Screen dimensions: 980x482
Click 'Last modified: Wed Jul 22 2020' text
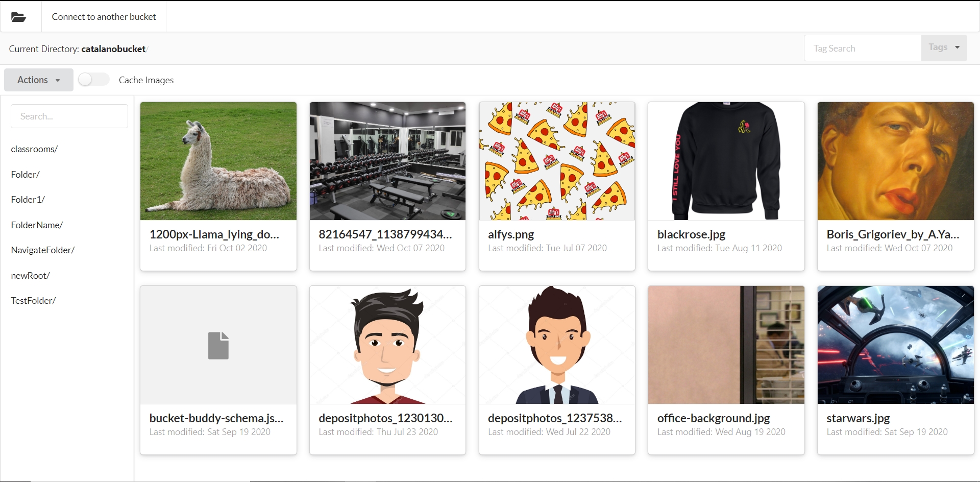tap(549, 432)
